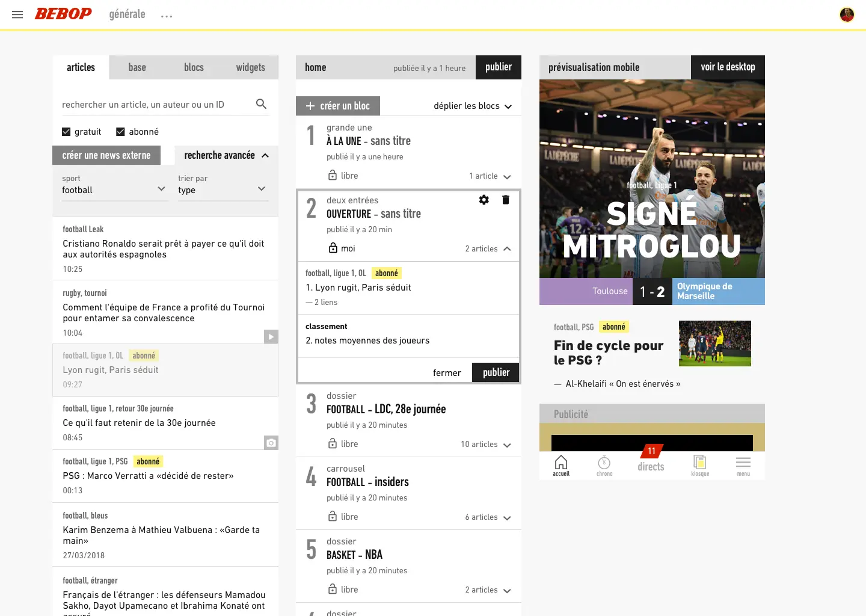Image resolution: width=866 pixels, height=616 pixels.
Task: Select article Karim Benzema à Mathieu Valbuena
Action: click(165, 535)
